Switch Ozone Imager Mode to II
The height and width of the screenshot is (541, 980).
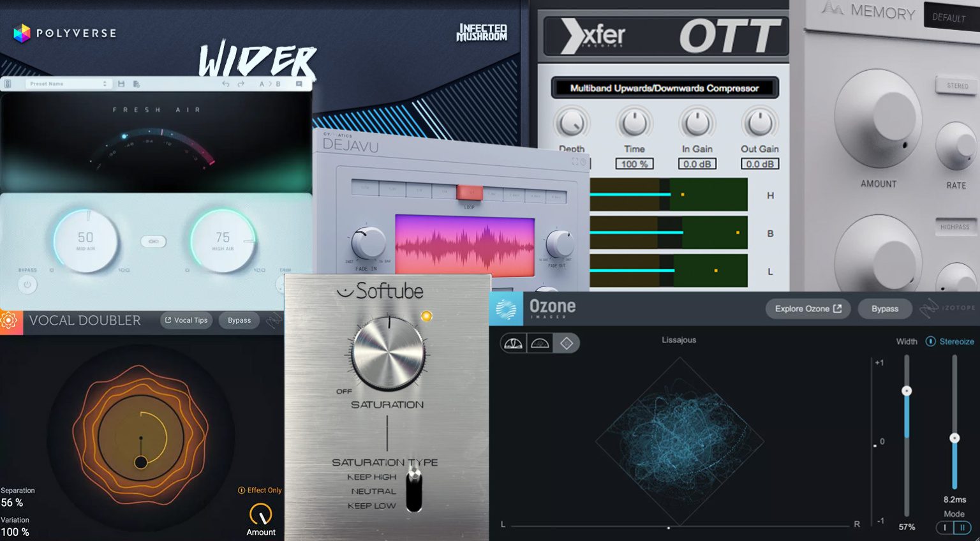coord(962,528)
